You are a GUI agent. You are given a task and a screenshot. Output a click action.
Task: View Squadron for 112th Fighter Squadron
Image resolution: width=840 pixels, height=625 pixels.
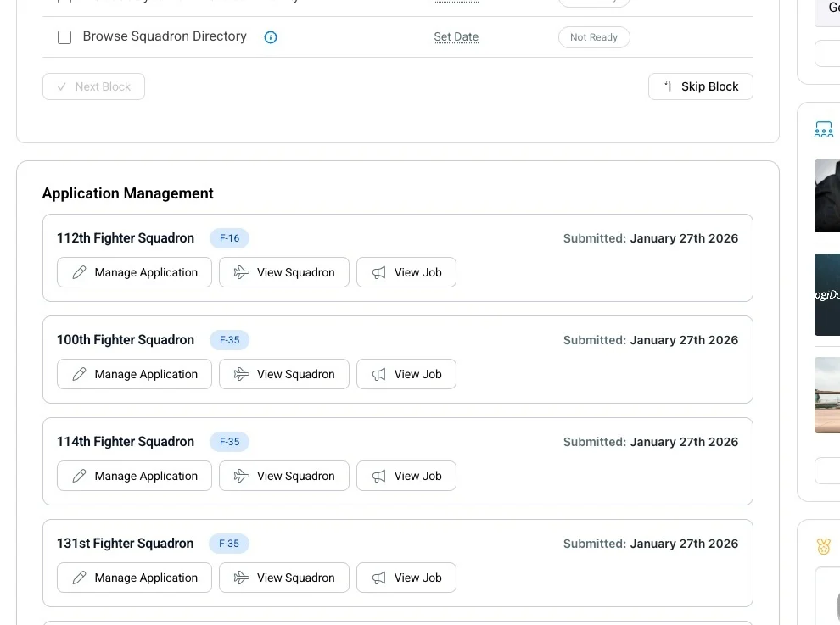tap(284, 272)
